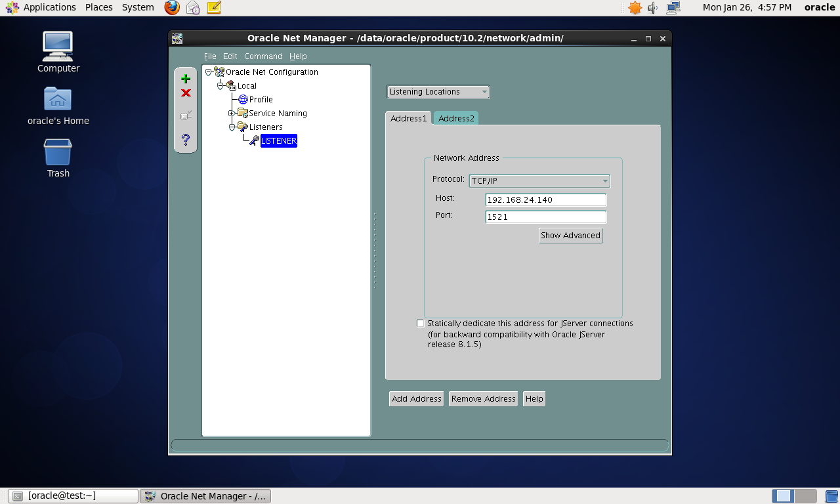Screen dimensions: 840x504
Task: Click the Remove Address button
Action: (x=483, y=399)
